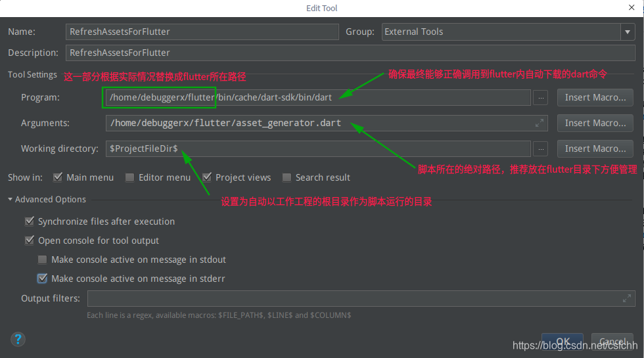This screenshot has height=358, width=644.
Task: Enable the Search result checkbox
Action: point(287,177)
